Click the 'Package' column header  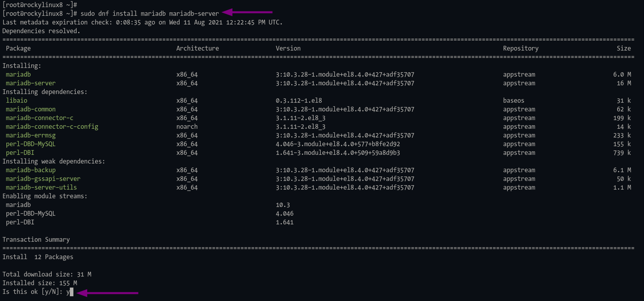point(18,48)
